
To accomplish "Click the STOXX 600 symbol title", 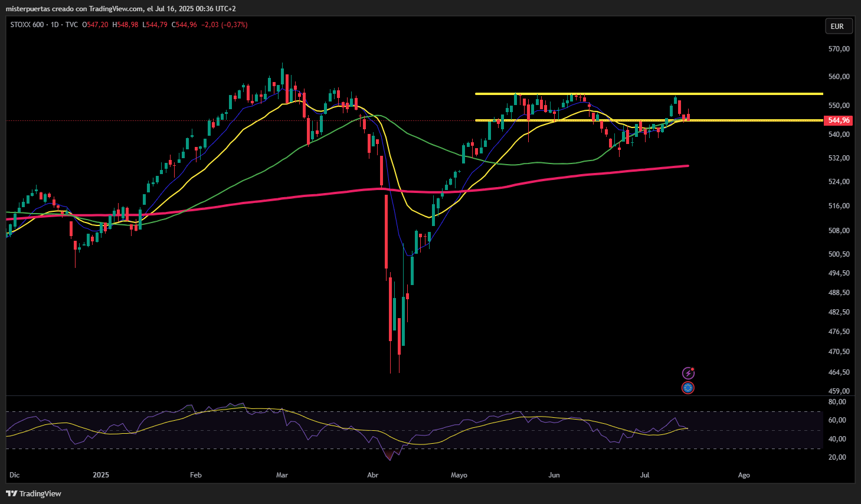I will click(27, 25).
